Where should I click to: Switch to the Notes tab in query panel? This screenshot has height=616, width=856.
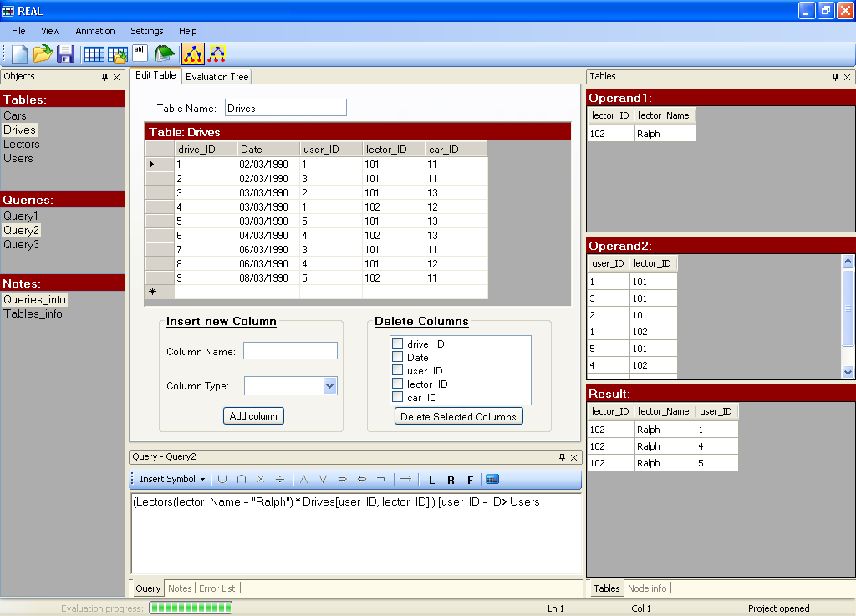180,588
